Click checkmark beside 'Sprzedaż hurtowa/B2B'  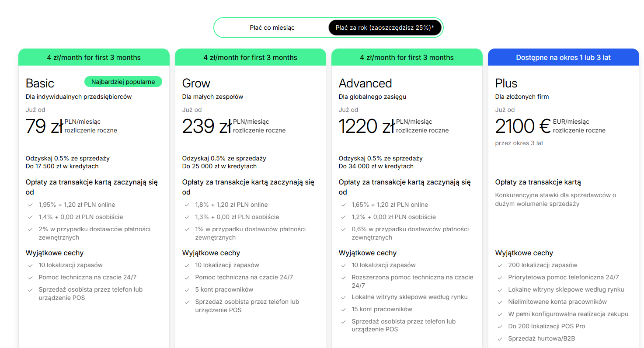500,338
